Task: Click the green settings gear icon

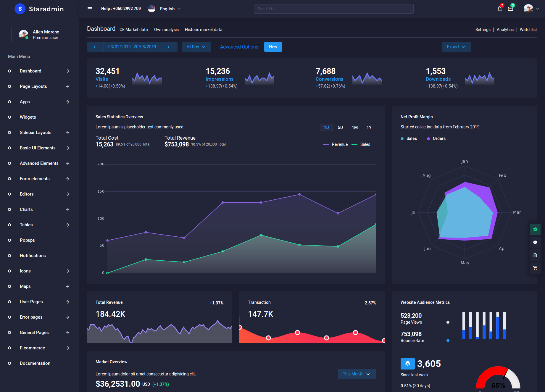Action: pos(535,230)
